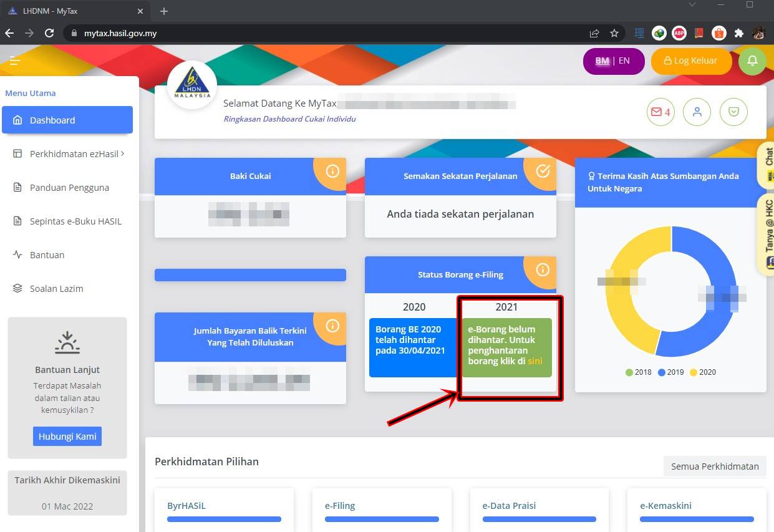Open the e-Kemaskini service card

697,510
